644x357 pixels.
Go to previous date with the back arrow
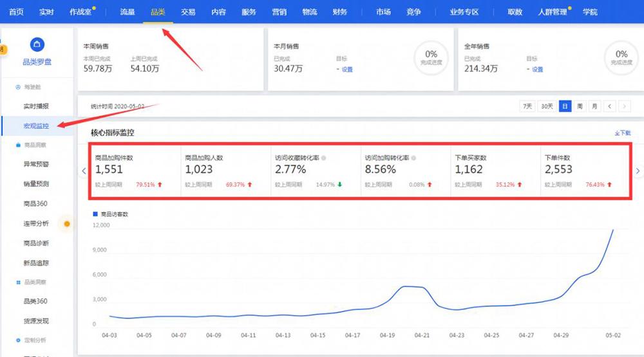[609, 106]
